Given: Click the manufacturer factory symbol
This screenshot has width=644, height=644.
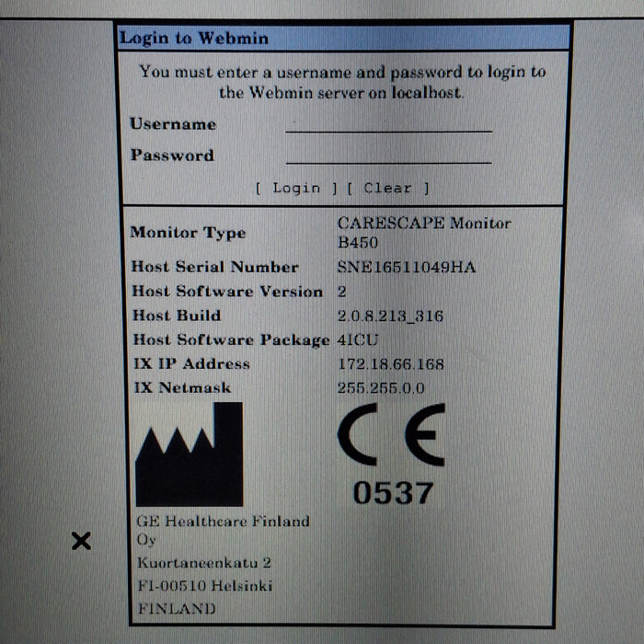Looking at the screenshot, I should [x=190, y=454].
